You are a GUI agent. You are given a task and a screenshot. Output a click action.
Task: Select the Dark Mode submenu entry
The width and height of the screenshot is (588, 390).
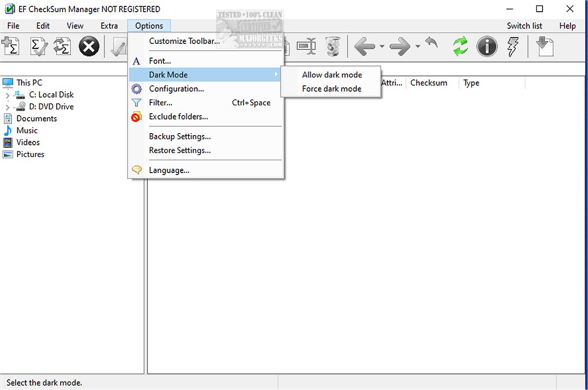pos(206,75)
